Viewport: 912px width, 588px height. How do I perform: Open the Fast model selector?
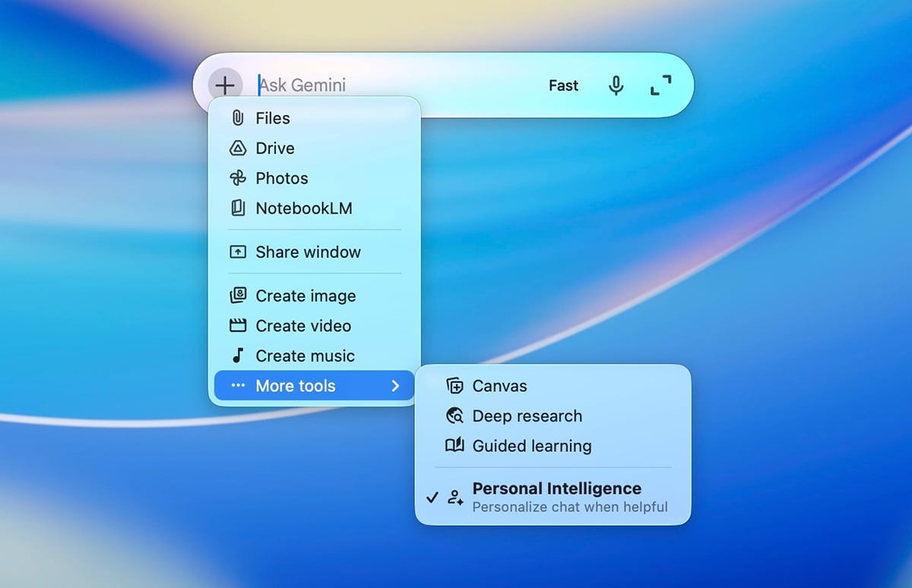[x=563, y=86]
